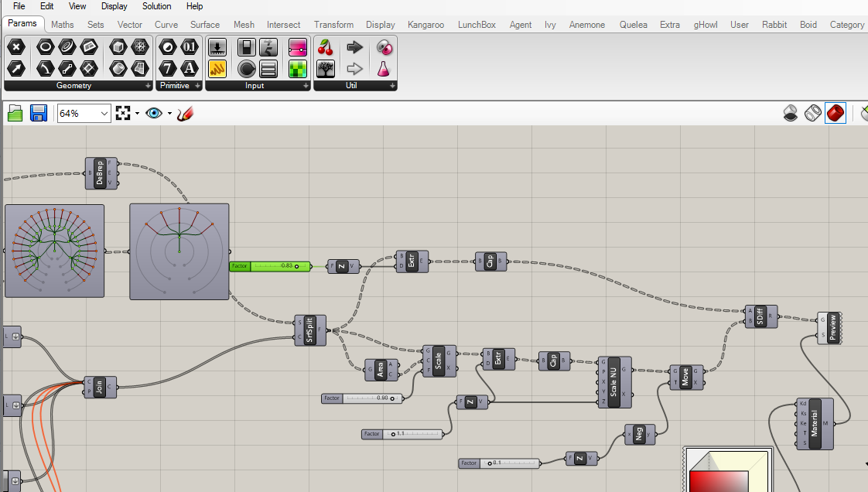Expand the Geometry panel with plus
Viewport: 868px width, 492px height.
[148, 86]
